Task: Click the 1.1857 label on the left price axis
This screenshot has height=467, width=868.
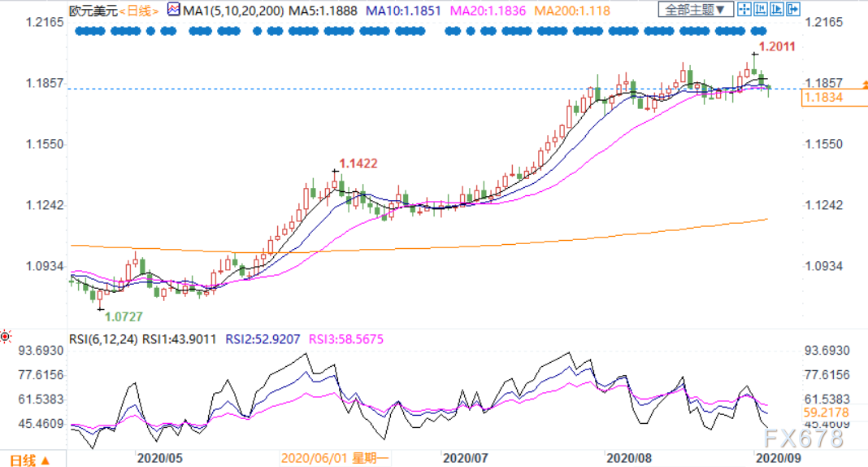Action: (45, 83)
